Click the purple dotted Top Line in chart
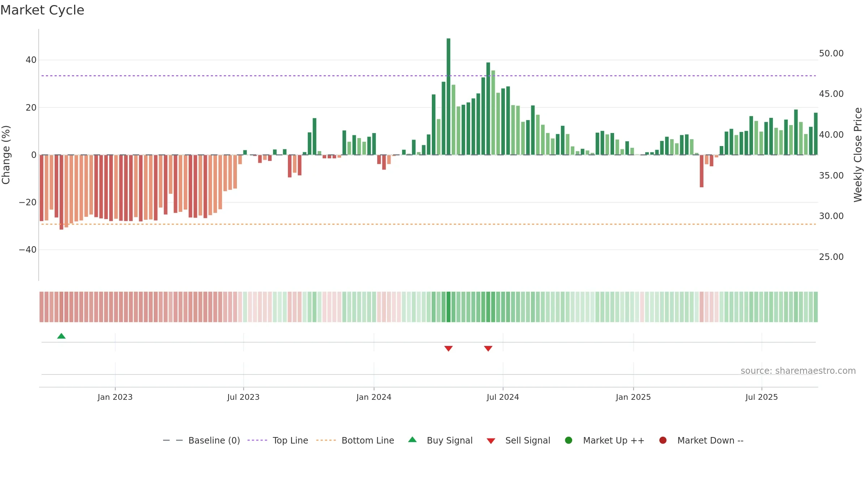This screenshot has width=868, height=488. (x=429, y=76)
